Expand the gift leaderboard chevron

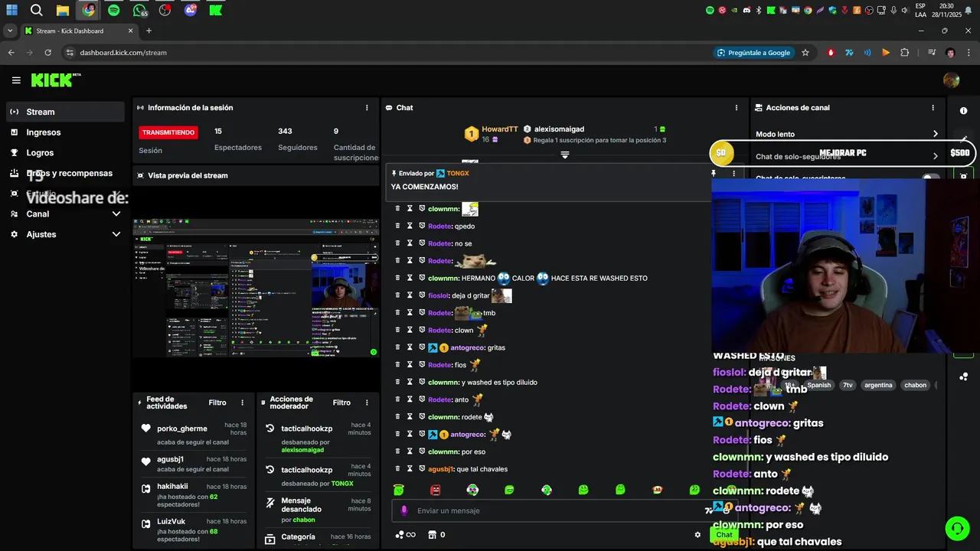[x=565, y=155]
